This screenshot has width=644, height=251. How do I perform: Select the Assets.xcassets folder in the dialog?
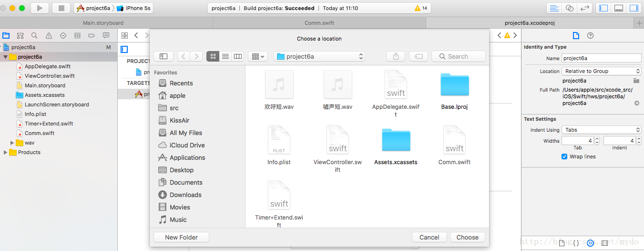(396, 146)
